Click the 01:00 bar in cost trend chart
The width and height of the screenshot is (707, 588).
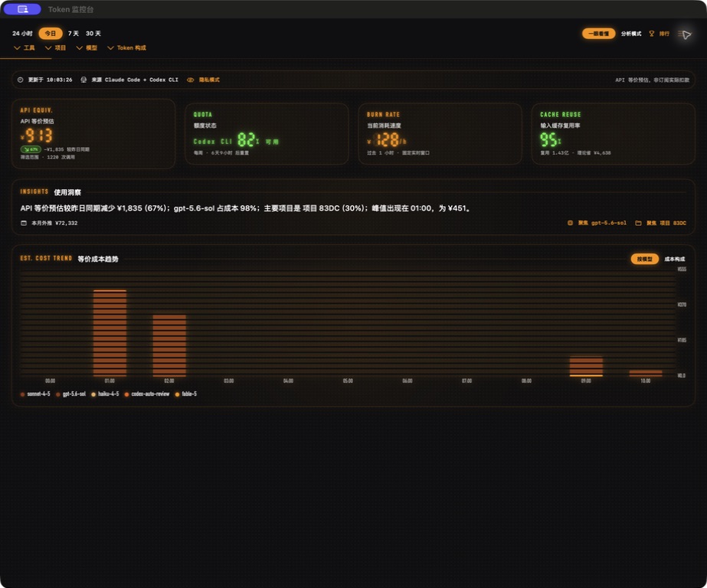110,333
